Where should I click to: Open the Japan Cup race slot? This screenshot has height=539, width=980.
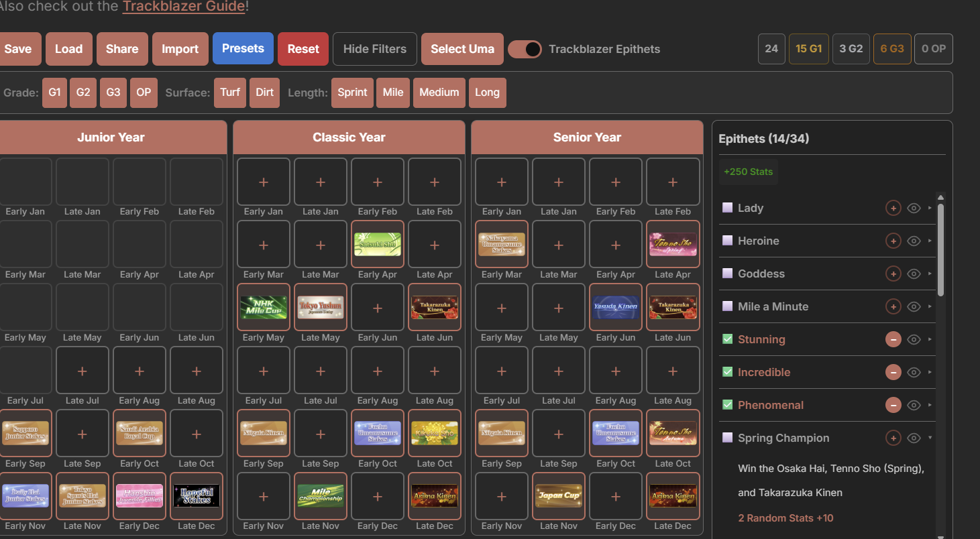559,496
